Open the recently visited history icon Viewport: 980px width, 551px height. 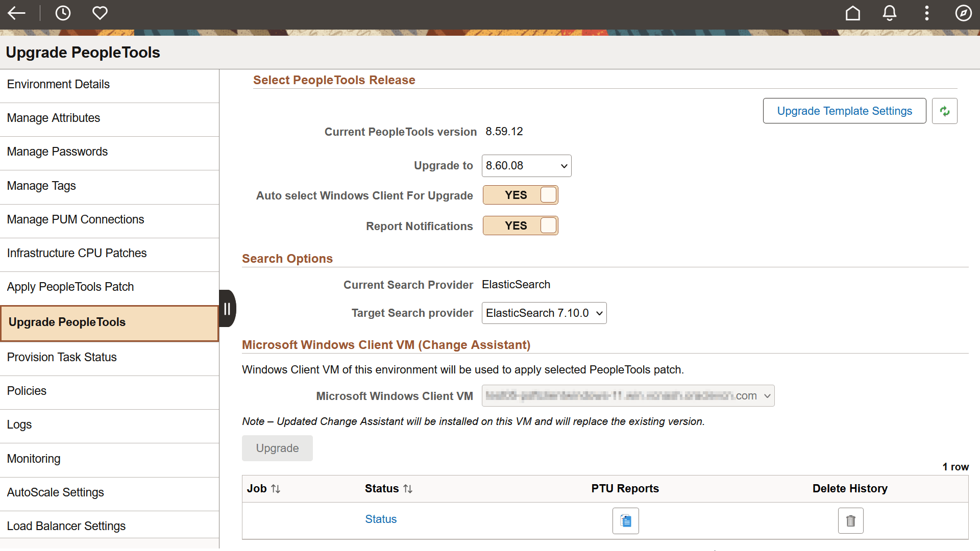click(x=63, y=13)
